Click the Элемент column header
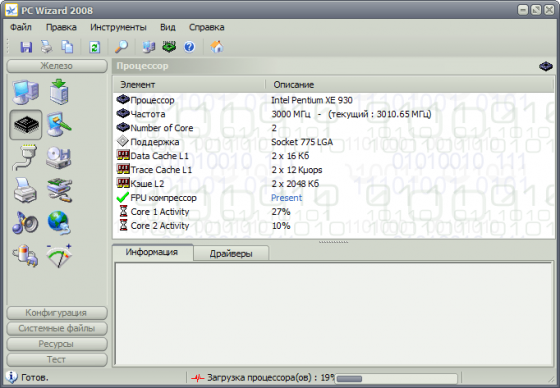Viewport: 560px width, 388px height. 190,85
